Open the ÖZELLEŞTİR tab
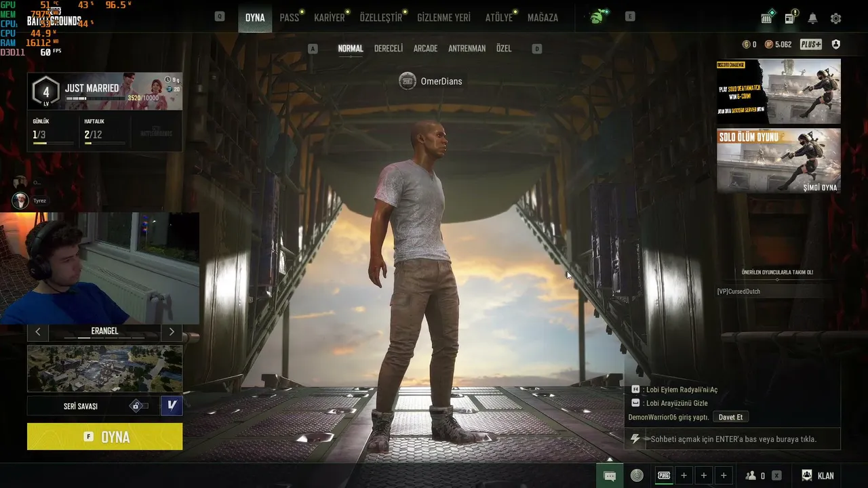Image resolution: width=868 pixels, height=488 pixels. pyautogui.click(x=381, y=18)
